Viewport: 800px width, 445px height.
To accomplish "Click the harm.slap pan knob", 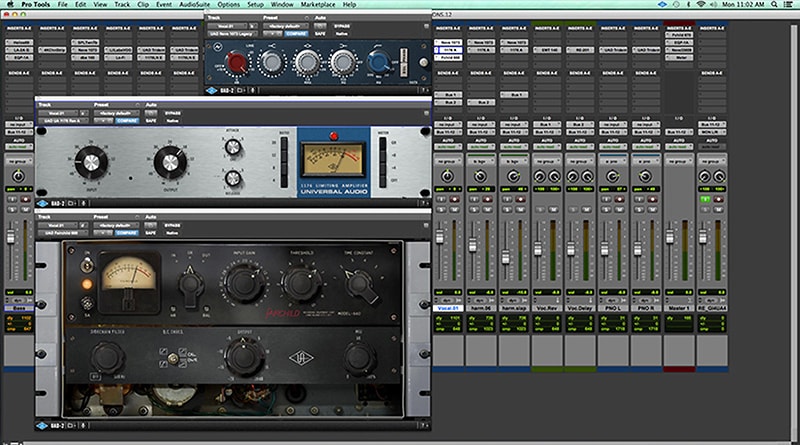I will pyautogui.click(x=513, y=176).
